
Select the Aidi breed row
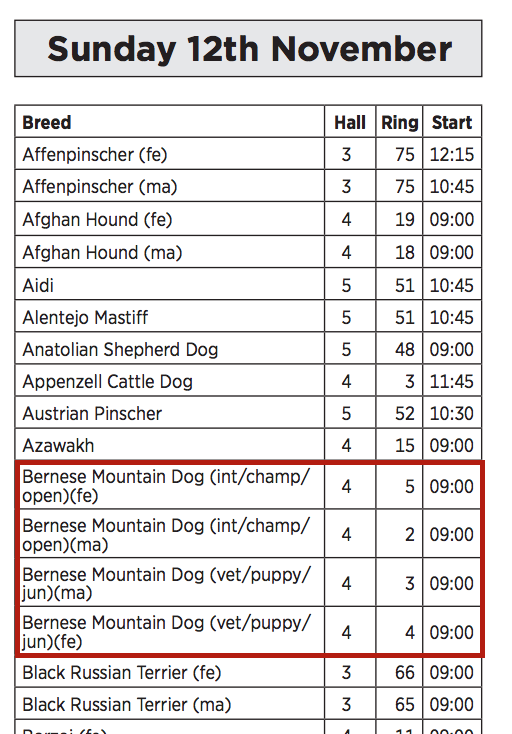pos(249,285)
